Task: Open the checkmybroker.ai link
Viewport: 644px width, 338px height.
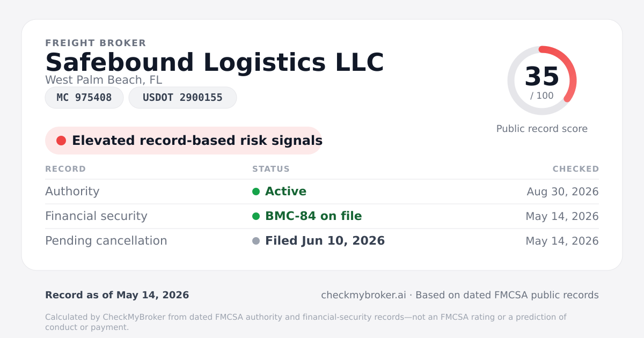Action: (x=363, y=295)
